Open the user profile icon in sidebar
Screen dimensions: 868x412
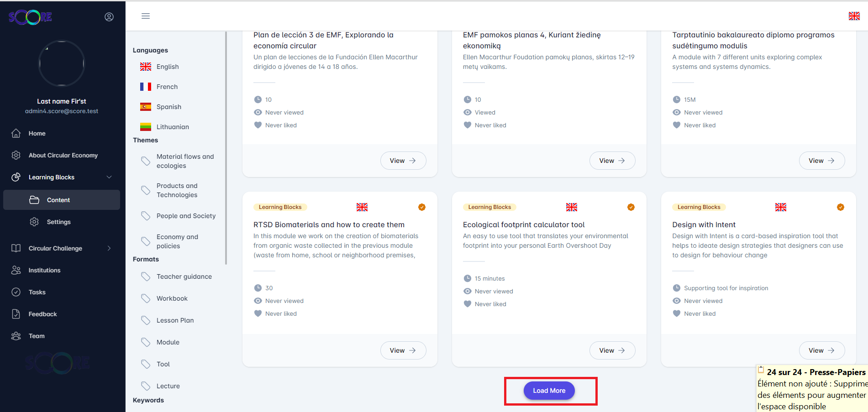109,17
